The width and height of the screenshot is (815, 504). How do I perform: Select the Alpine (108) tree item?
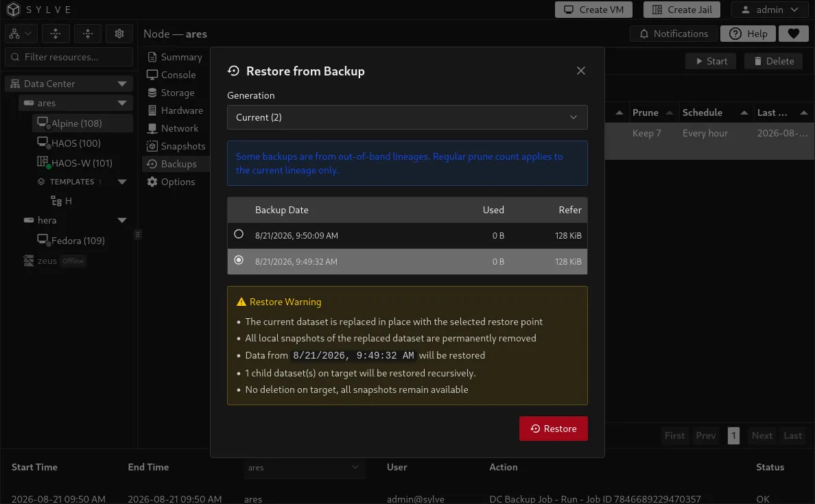82,123
